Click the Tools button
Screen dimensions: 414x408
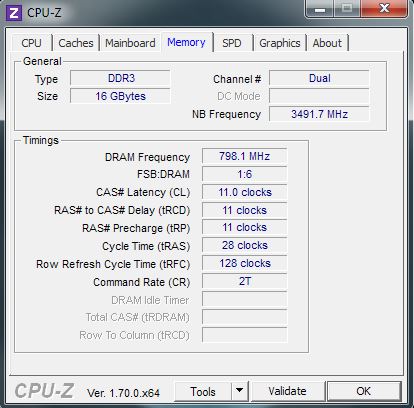[x=203, y=391]
